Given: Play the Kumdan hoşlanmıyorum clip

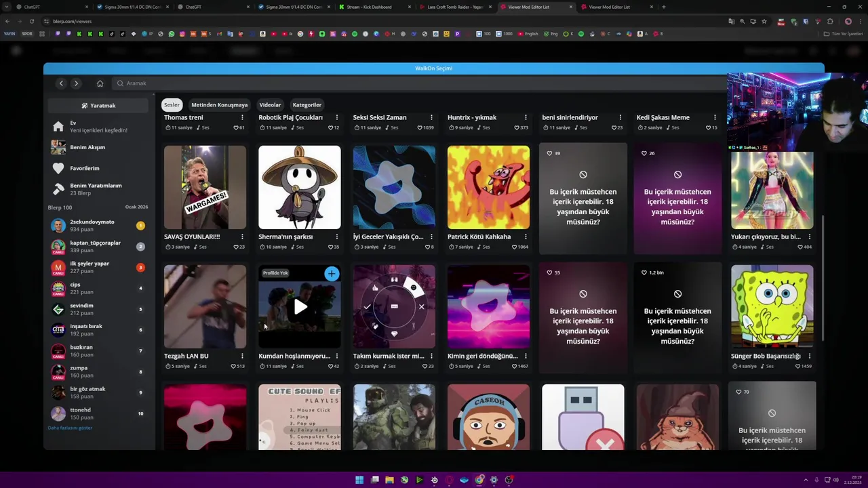Looking at the screenshot, I should [300, 307].
